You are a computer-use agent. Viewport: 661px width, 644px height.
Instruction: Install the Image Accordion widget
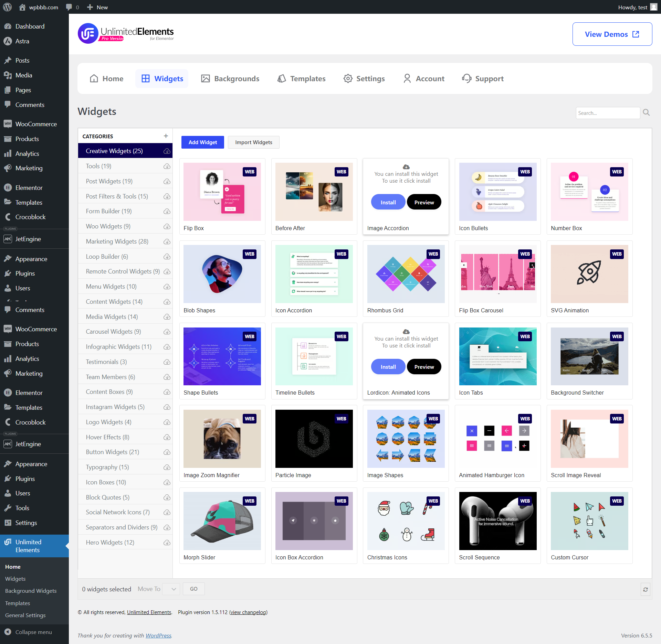click(x=388, y=202)
